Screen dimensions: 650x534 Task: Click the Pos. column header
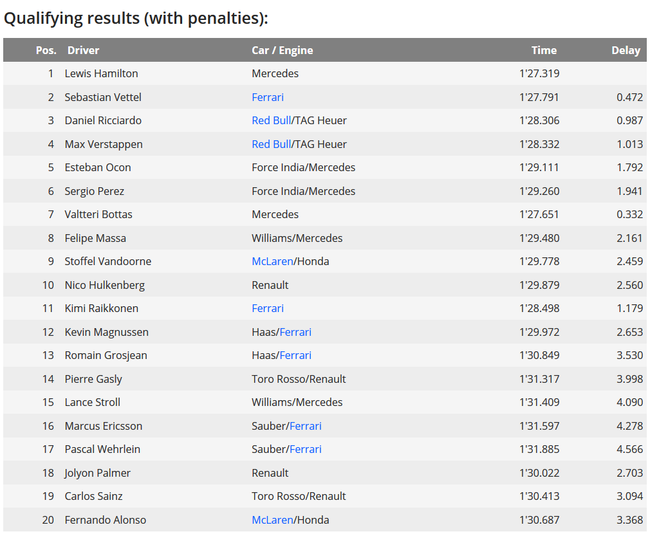click(45, 50)
